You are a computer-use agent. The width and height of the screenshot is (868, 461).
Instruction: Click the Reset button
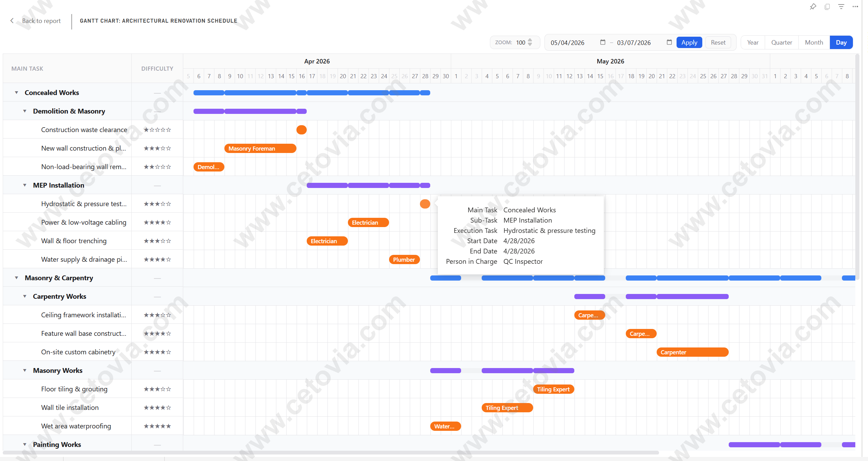click(x=718, y=43)
